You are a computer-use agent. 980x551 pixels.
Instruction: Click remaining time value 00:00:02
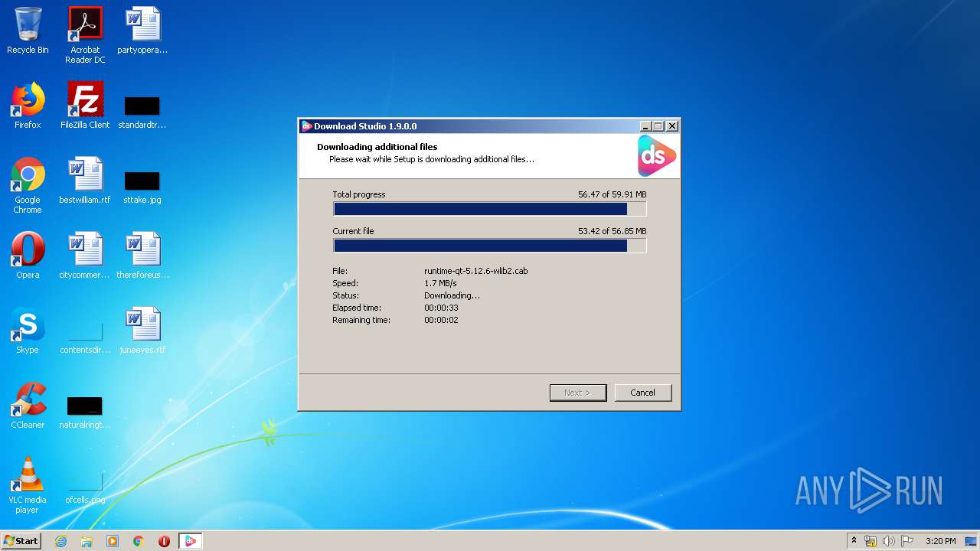pyautogui.click(x=441, y=320)
